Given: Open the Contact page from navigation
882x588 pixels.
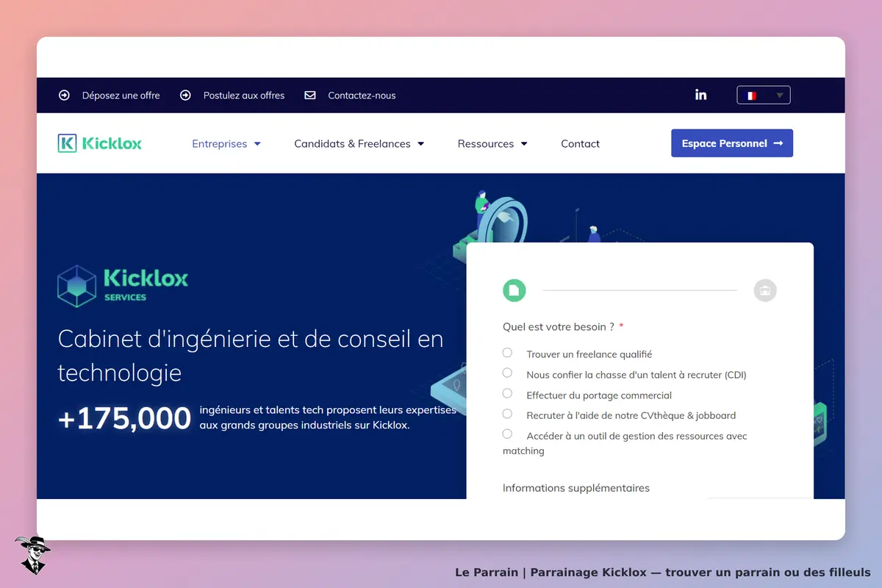Looking at the screenshot, I should pyautogui.click(x=580, y=143).
